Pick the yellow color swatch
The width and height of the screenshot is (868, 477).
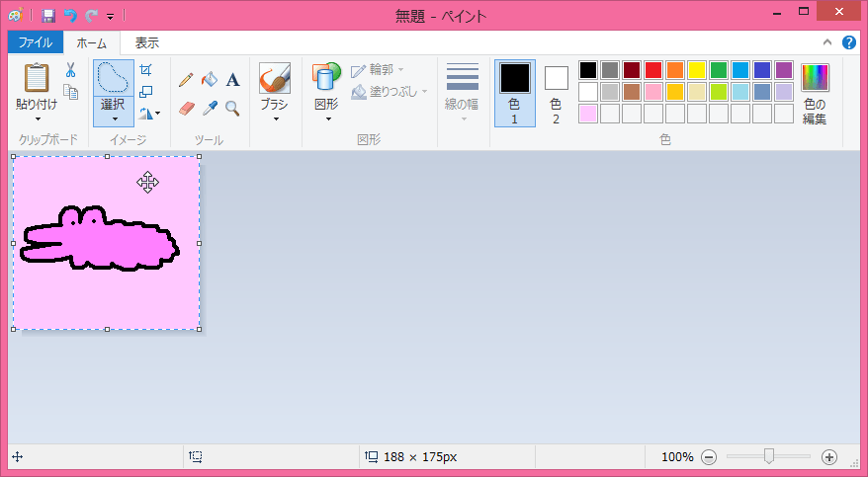click(697, 70)
